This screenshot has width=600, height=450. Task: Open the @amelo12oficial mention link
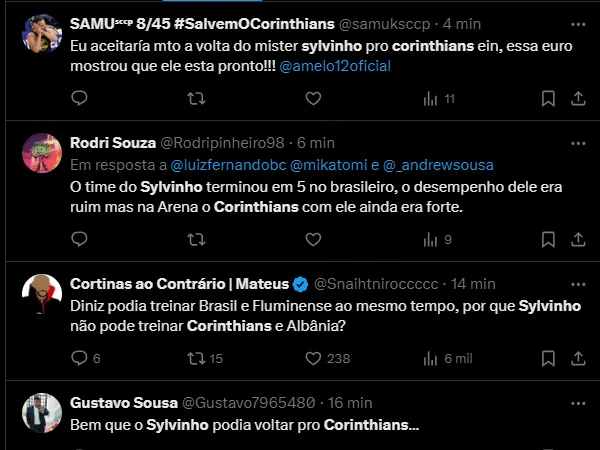[341, 66]
